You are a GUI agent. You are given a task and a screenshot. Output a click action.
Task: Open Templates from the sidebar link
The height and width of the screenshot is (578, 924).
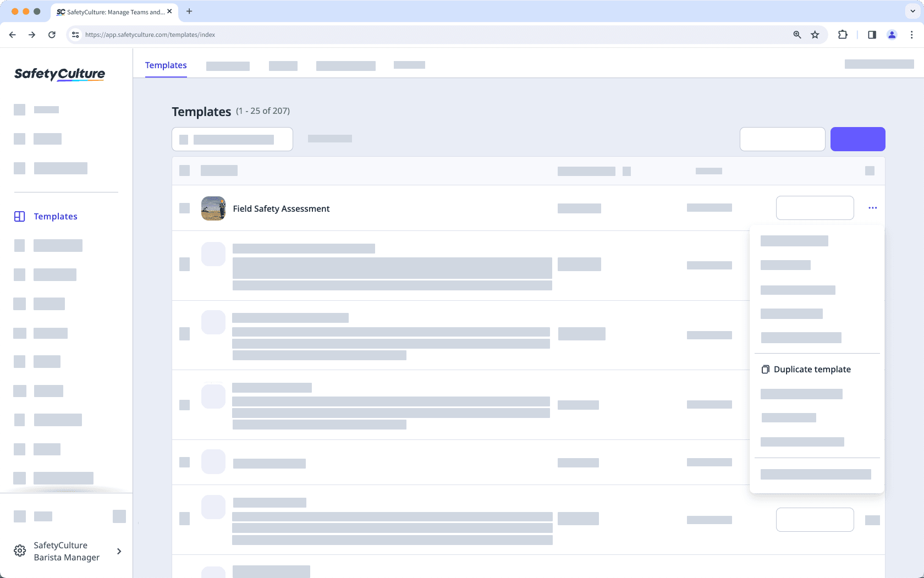pyautogui.click(x=56, y=216)
